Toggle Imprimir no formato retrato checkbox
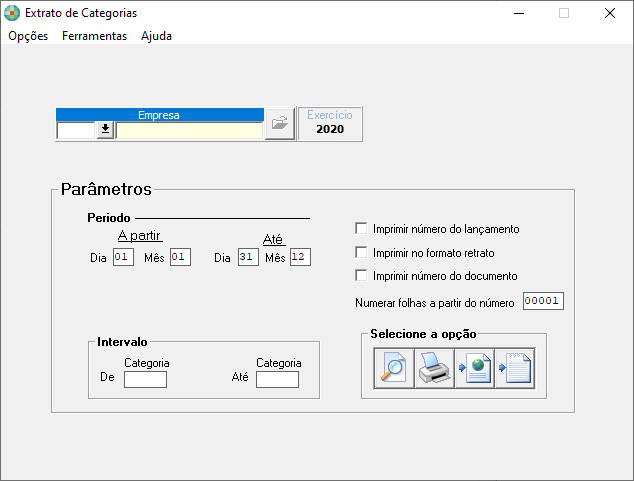The height and width of the screenshot is (481, 634). click(362, 253)
